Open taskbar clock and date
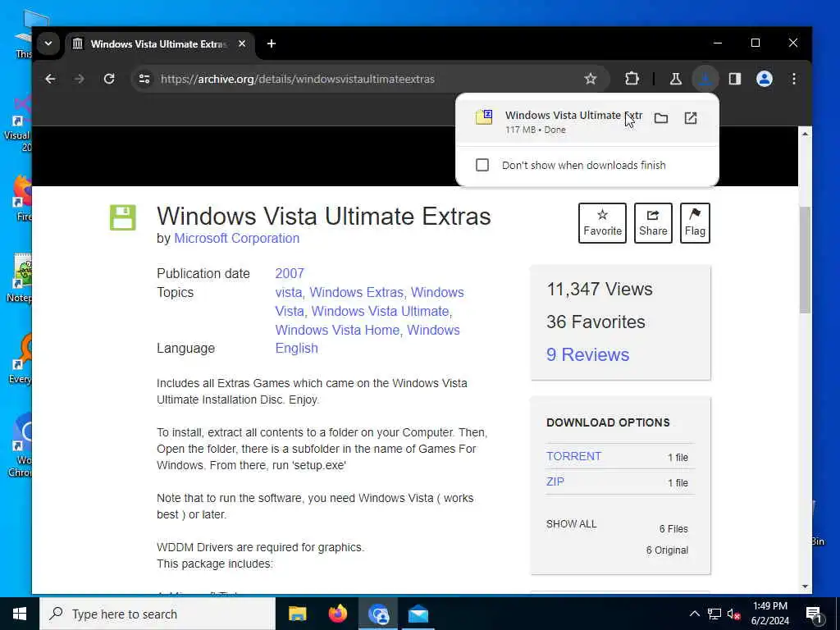The width and height of the screenshot is (840, 630). click(769, 614)
